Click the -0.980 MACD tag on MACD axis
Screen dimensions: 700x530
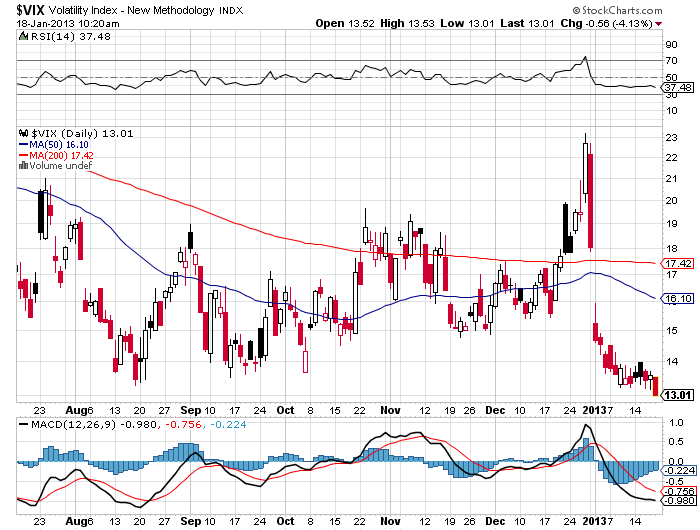[679, 501]
